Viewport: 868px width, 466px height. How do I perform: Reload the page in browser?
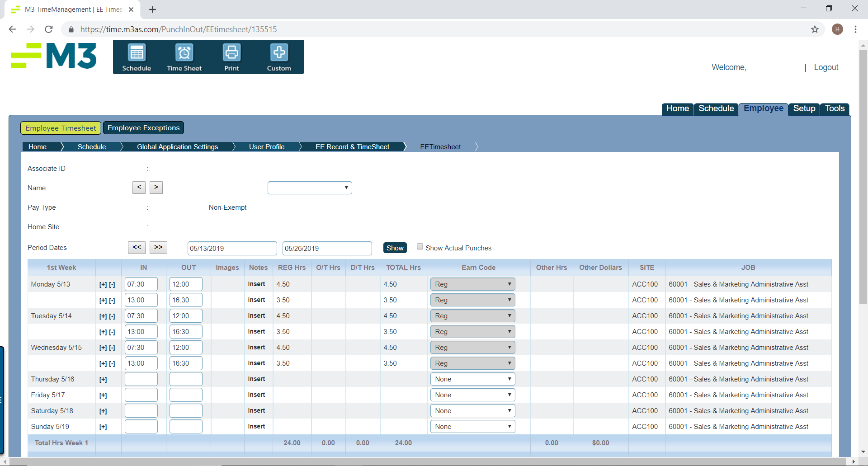49,29
